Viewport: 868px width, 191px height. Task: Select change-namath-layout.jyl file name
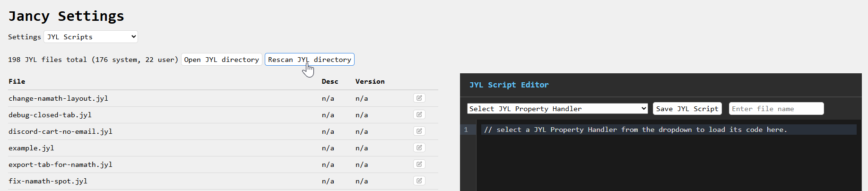click(59, 98)
